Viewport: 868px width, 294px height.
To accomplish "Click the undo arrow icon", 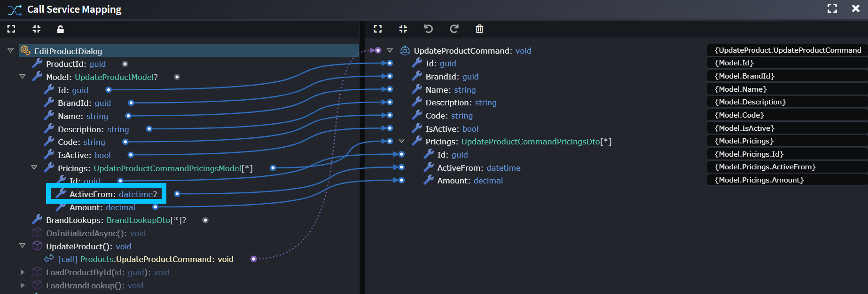I will point(428,29).
